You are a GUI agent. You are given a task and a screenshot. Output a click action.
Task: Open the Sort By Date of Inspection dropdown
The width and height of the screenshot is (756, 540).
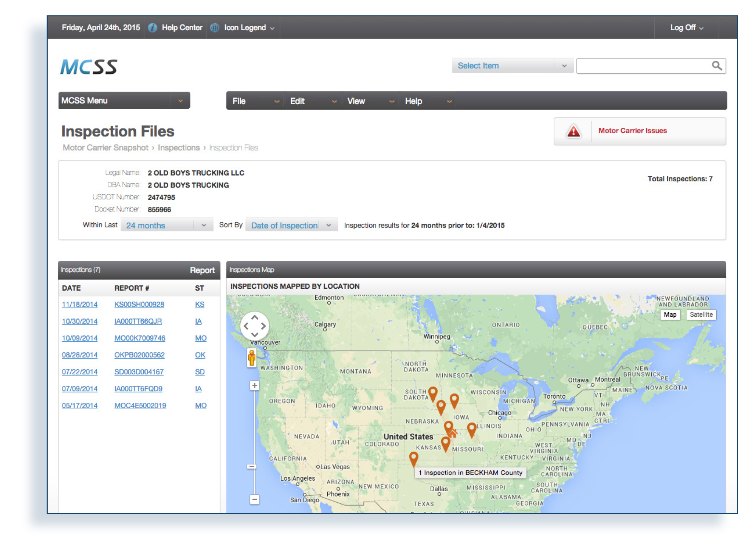291,225
